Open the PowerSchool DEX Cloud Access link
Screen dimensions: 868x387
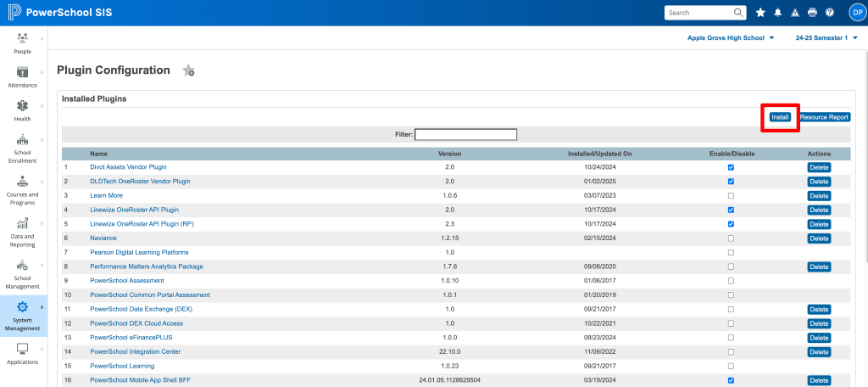[136, 323]
